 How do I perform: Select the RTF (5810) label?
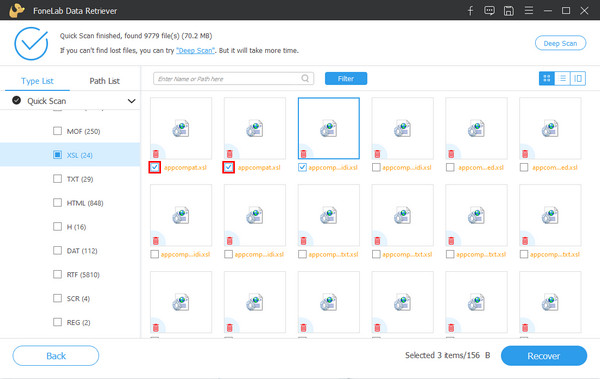(83, 274)
